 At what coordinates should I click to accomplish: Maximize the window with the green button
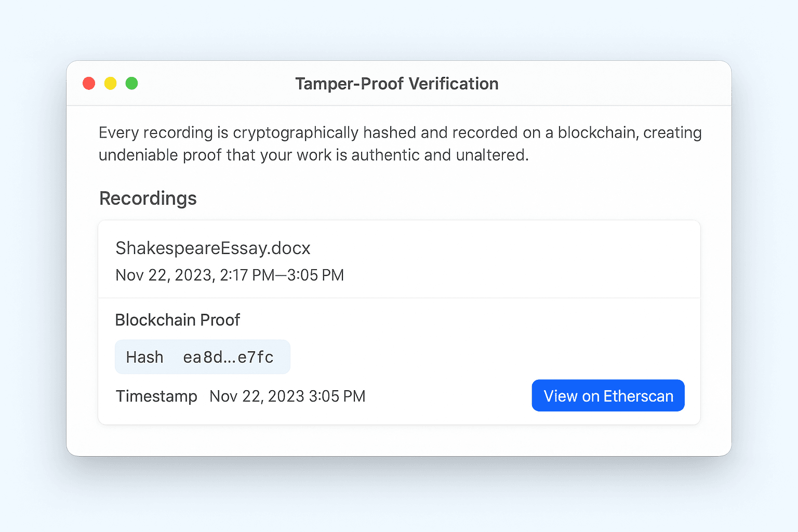132,83
